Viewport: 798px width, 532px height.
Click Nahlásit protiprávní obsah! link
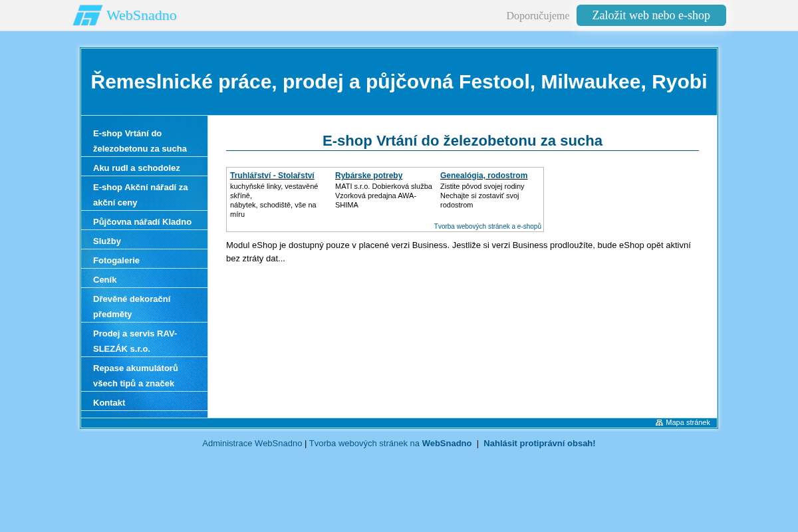pos(539,444)
